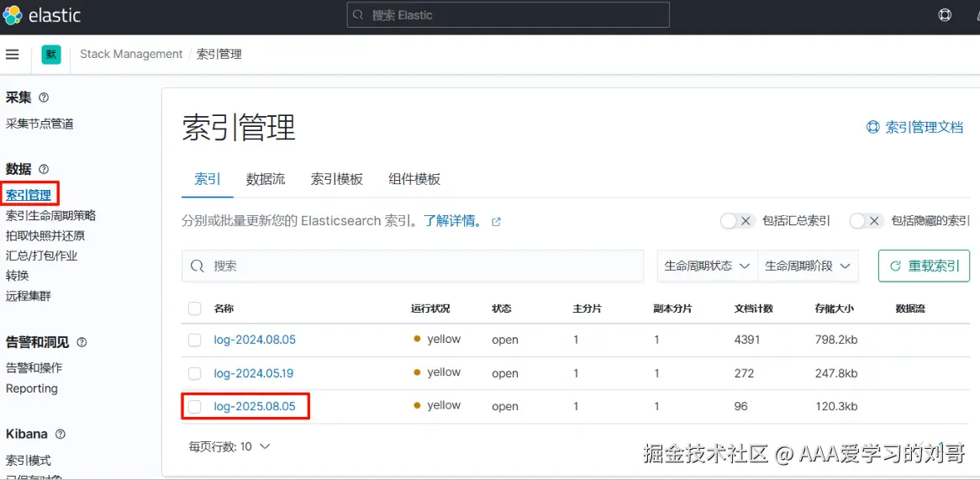Open the green space avatar 默
The height and width of the screenshot is (480, 980).
pyautogui.click(x=51, y=55)
